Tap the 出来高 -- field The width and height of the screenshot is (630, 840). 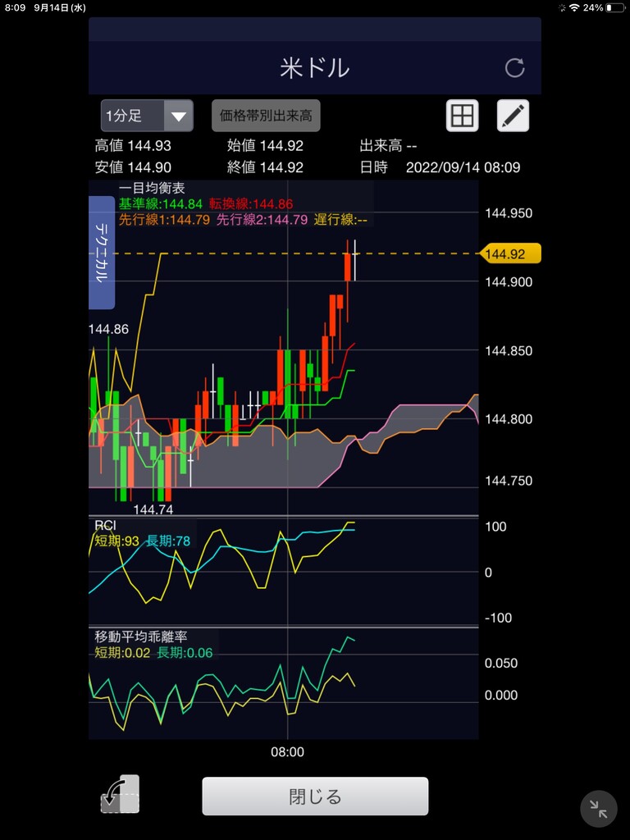388,146
